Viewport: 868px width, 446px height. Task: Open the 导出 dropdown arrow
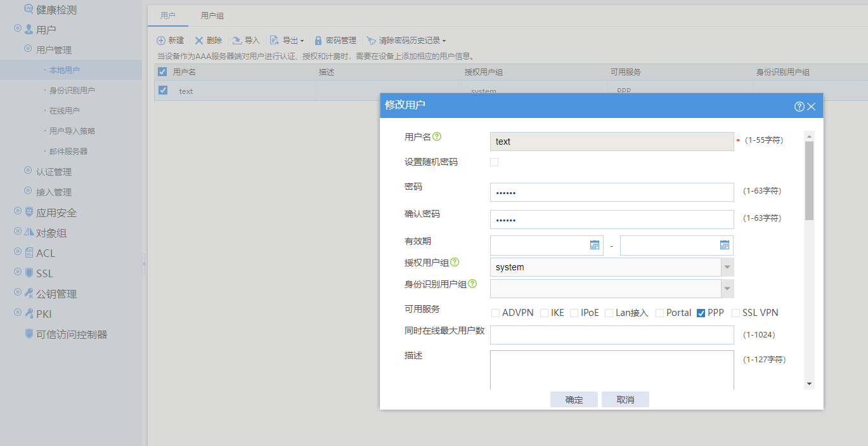pos(302,41)
